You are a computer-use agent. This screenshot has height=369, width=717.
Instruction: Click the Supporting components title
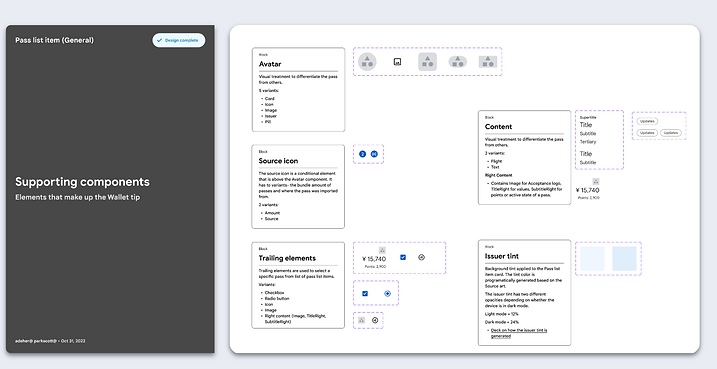point(82,182)
